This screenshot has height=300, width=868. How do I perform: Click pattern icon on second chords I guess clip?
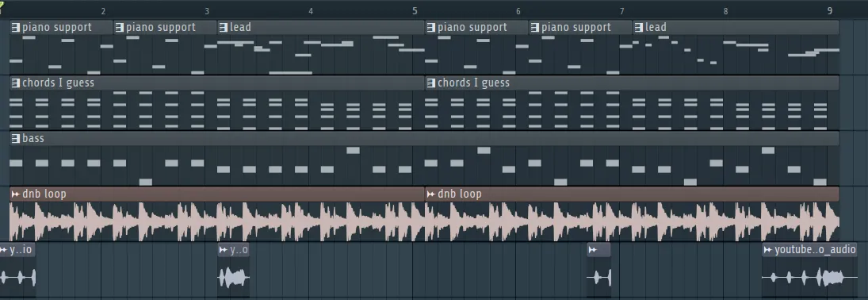click(x=430, y=83)
